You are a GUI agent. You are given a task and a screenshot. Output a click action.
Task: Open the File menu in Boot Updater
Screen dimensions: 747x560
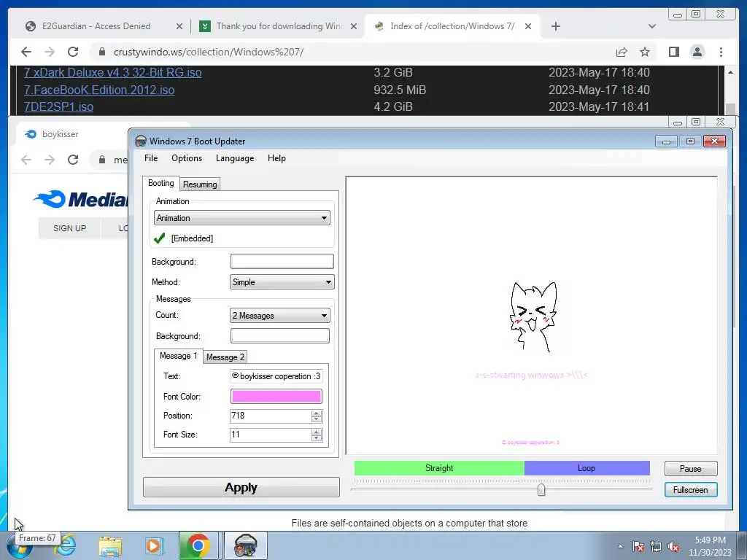point(150,158)
